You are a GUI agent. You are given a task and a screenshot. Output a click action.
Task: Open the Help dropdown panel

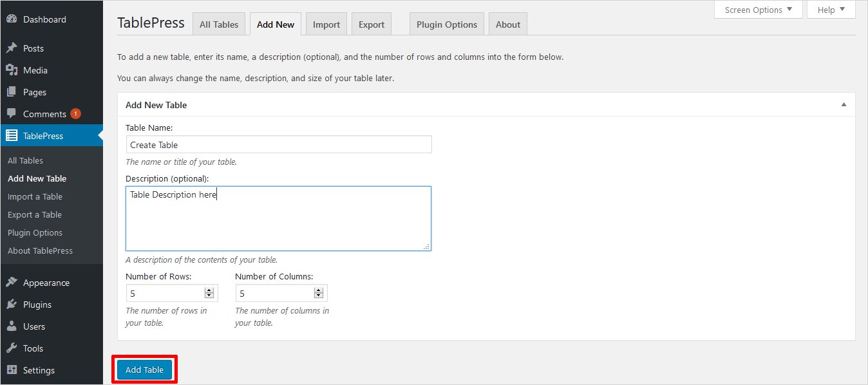[831, 10]
